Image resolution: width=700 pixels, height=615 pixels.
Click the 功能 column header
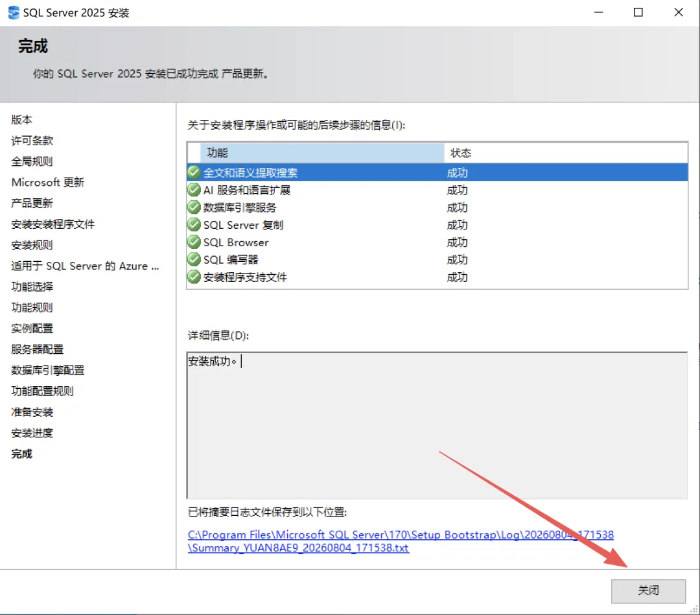pos(322,153)
